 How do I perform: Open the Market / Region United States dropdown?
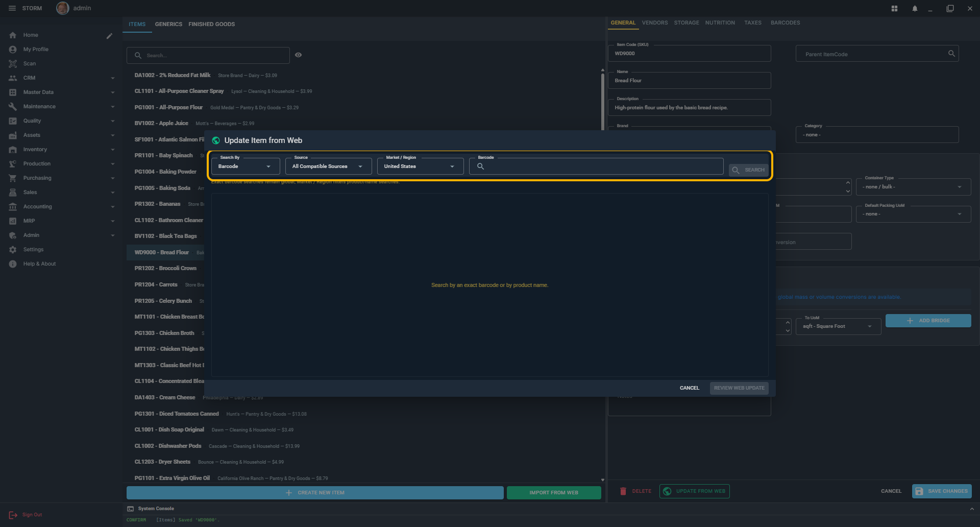coord(420,166)
